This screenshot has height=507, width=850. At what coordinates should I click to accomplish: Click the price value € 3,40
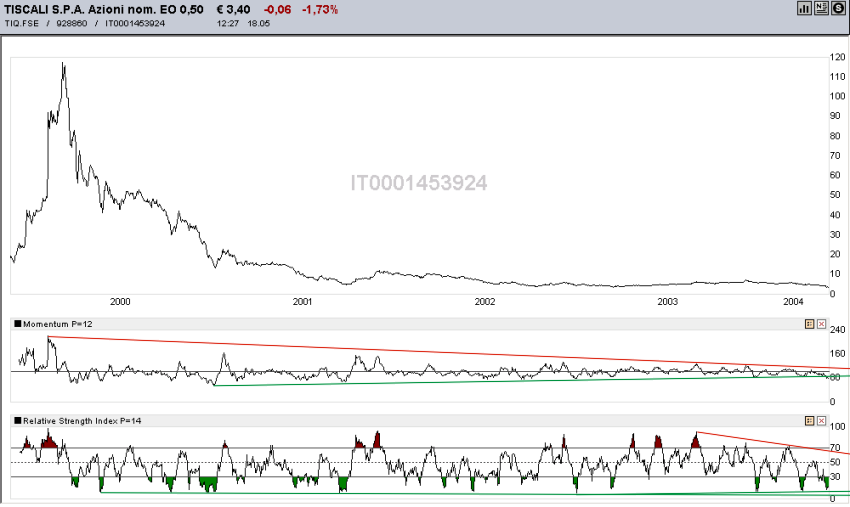233,9
